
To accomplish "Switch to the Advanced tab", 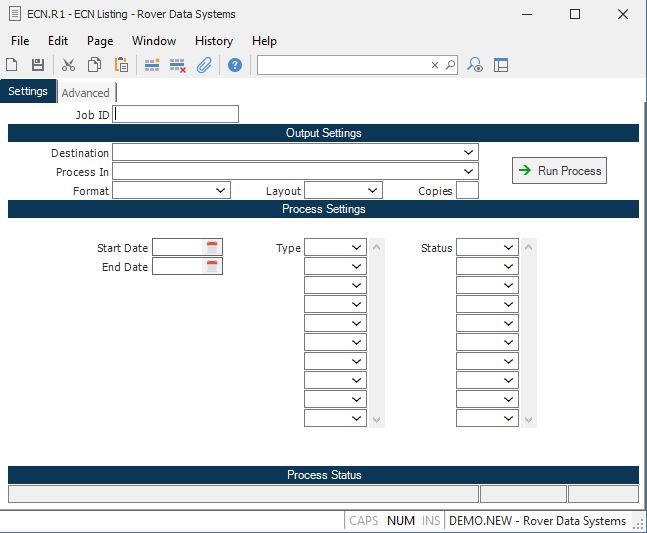I will pyautogui.click(x=85, y=93).
